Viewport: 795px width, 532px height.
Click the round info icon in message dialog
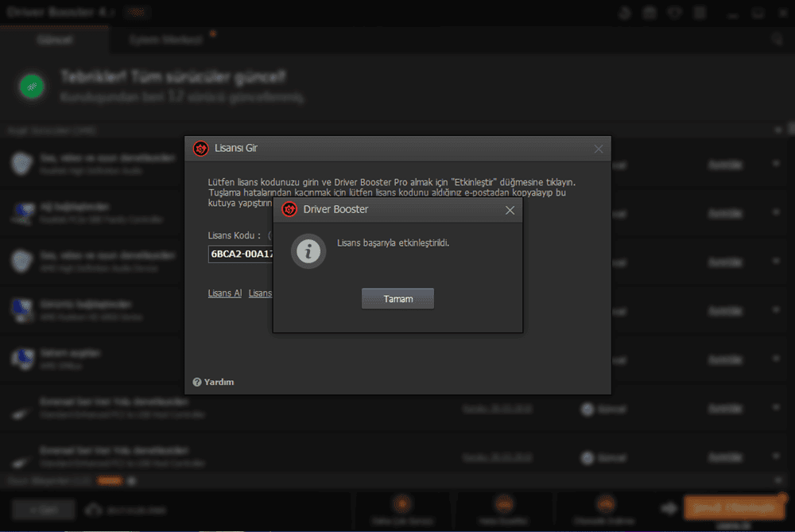pyautogui.click(x=308, y=251)
